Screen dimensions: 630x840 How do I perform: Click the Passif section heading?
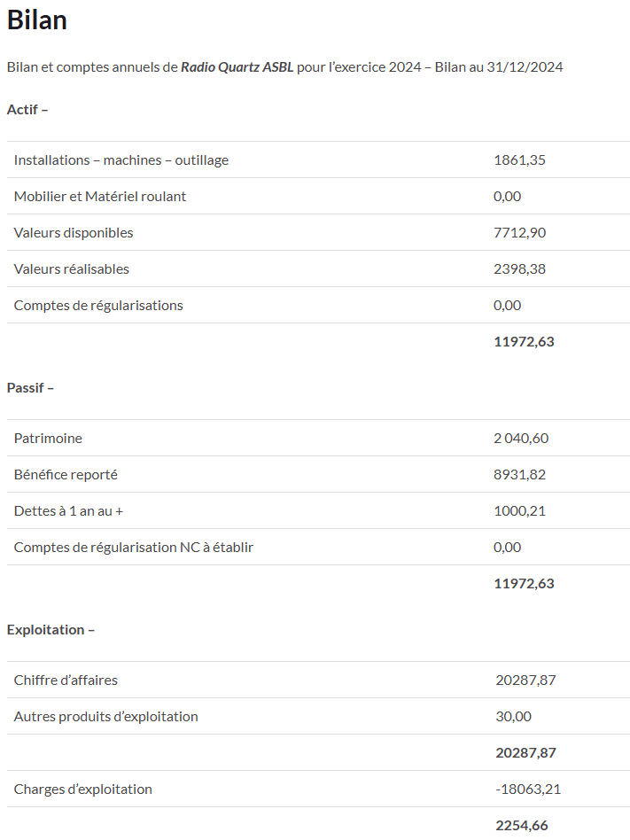30,388
